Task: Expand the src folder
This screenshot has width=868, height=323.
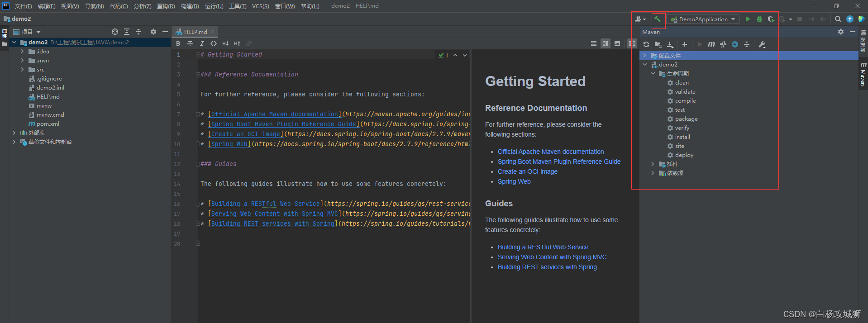Action: pos(22,70)
